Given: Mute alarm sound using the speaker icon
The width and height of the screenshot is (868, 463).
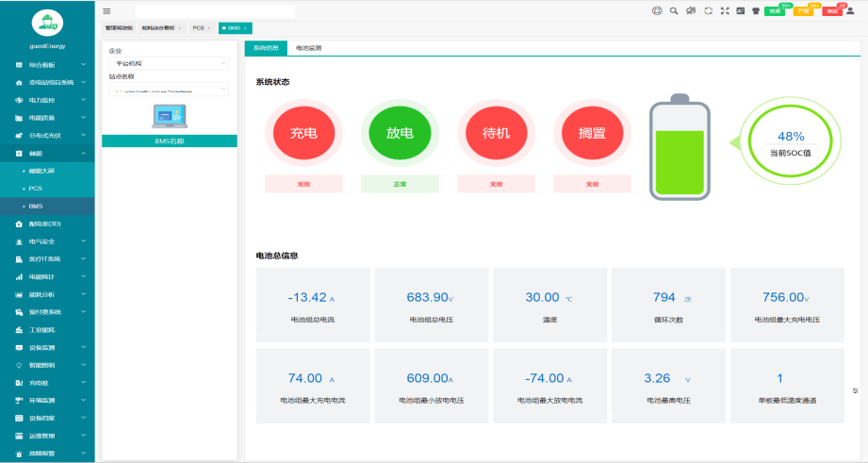Looking at the screenshot, I should (x=691, y=11).
